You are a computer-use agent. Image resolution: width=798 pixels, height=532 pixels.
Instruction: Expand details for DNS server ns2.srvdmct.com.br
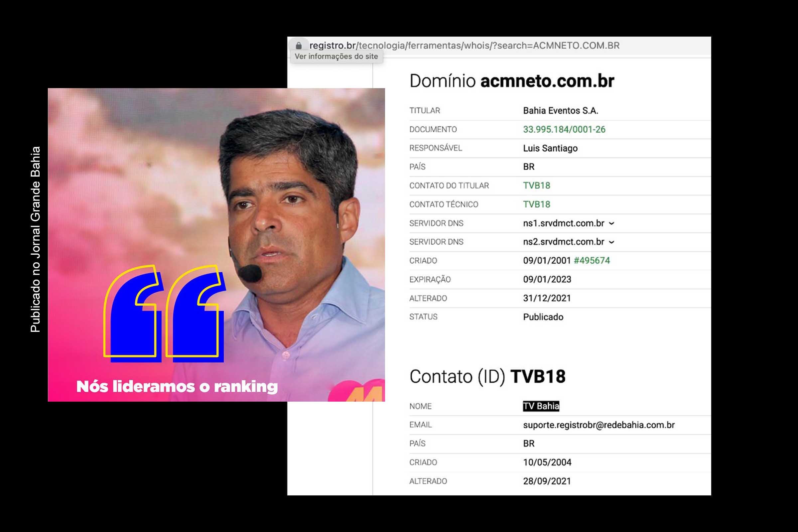click(612, 242)
